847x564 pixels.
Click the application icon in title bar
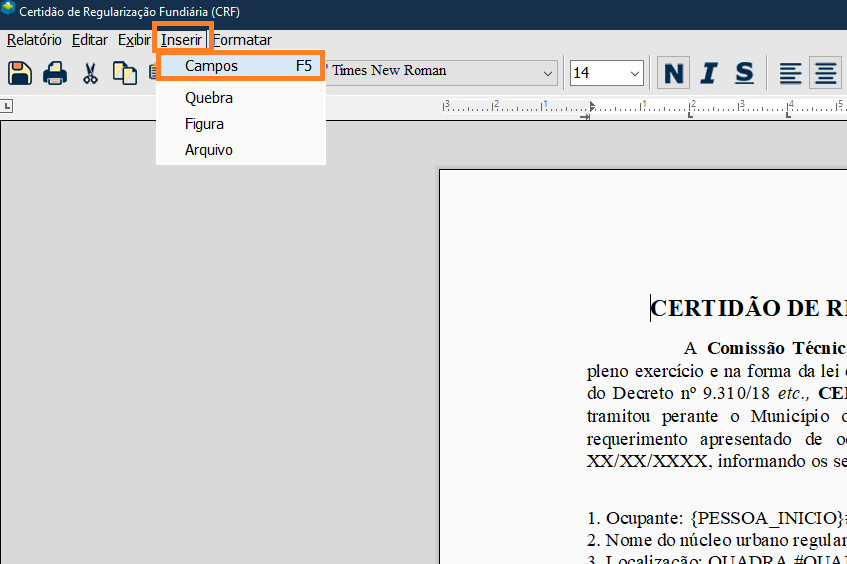click(x=9, y=11)
